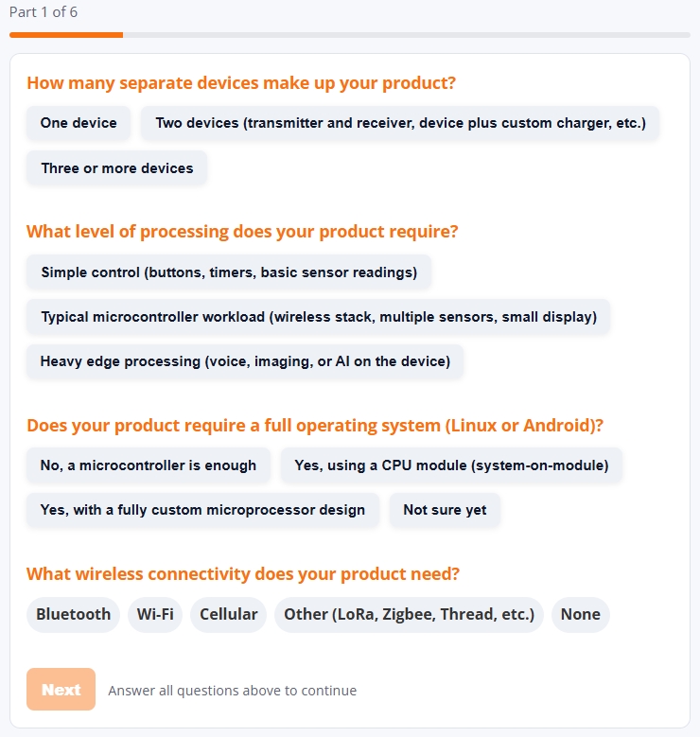Enable the Cellular connectivity chip
The width and height of the screenshot is (700, 737).
click(229, 614)
